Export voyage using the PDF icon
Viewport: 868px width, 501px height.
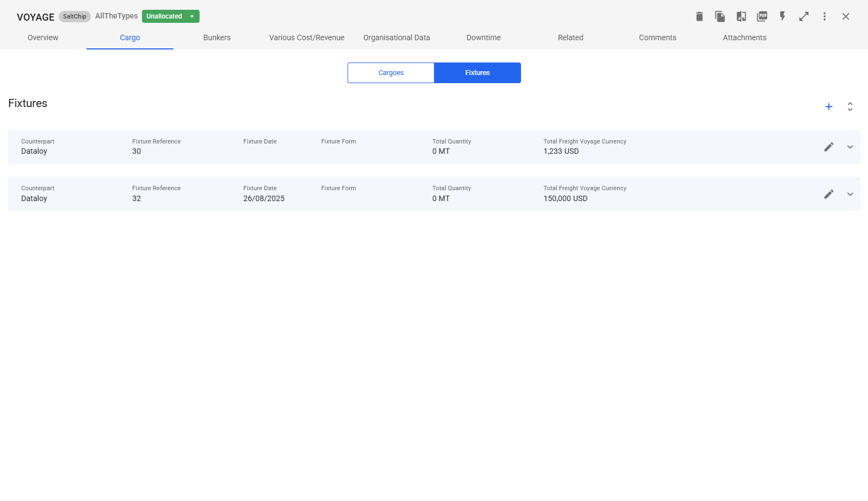pyautogui.click(x=762, y=16)
